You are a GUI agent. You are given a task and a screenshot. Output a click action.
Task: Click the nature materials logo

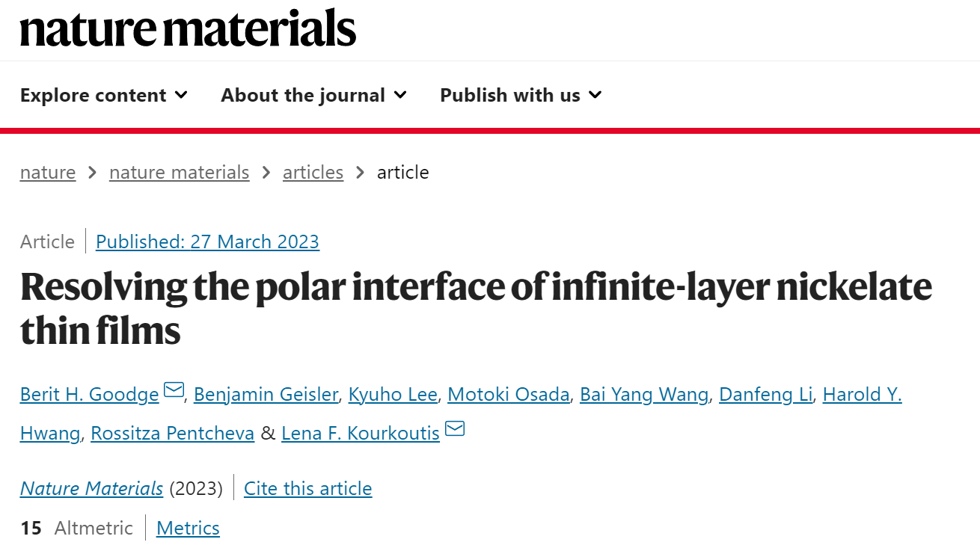pyautogui.click(x=188, y=28)
